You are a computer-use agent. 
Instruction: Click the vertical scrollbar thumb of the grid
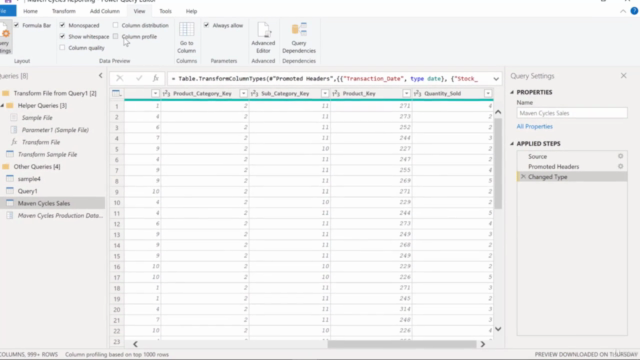[x=498, y=163]
